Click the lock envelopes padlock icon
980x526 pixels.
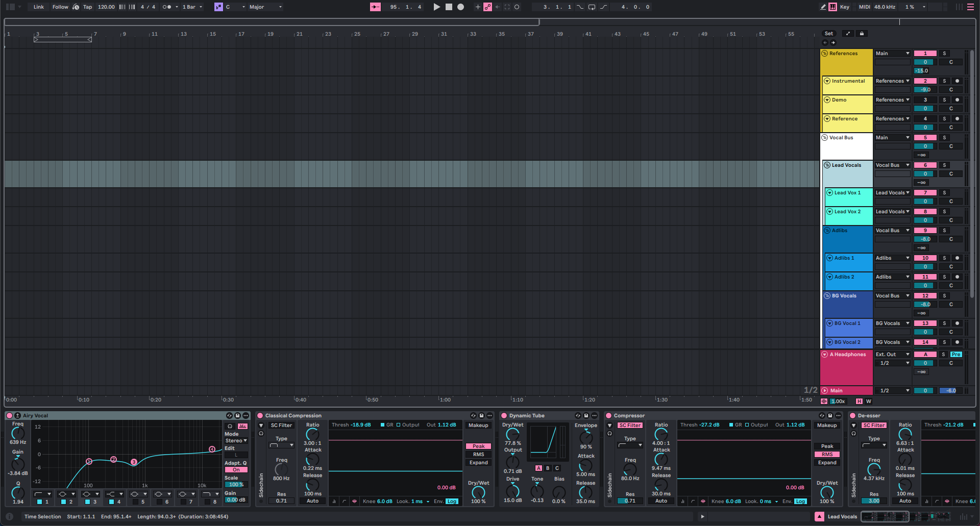coord(862,34)
